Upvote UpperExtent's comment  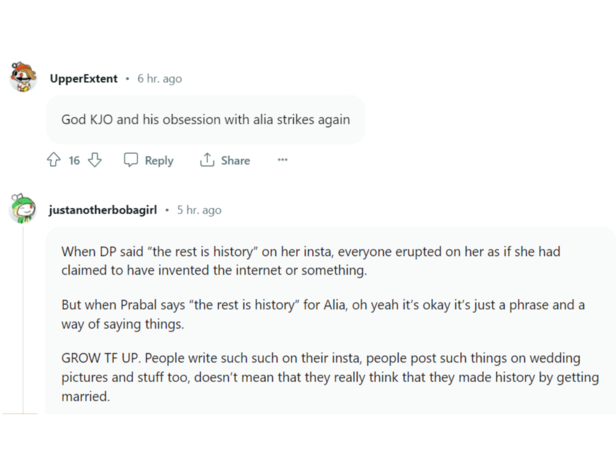(x=54, y=160)
